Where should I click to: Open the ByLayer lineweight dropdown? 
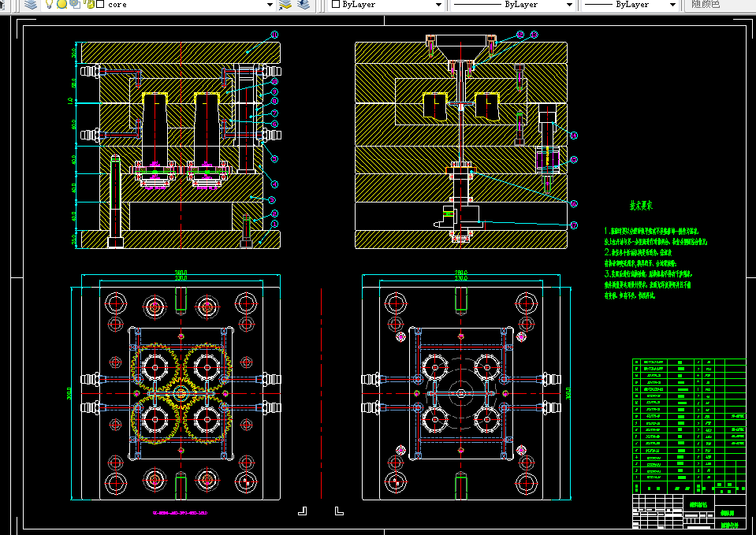[672, 5]
